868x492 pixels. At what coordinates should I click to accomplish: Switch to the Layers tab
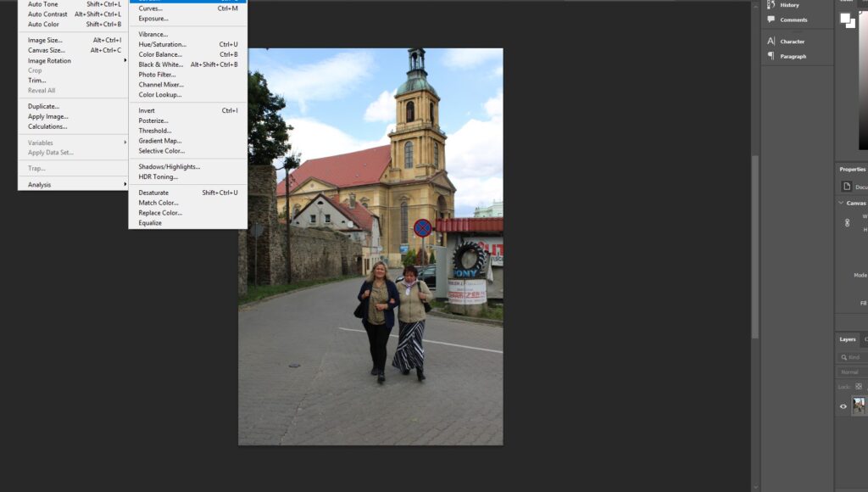point(847,339)
